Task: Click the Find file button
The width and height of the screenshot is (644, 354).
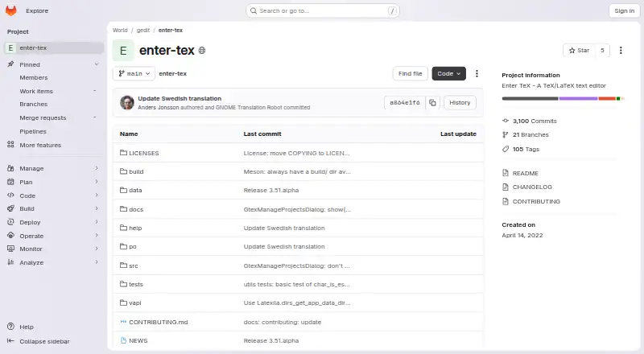Action: (410, 73)
